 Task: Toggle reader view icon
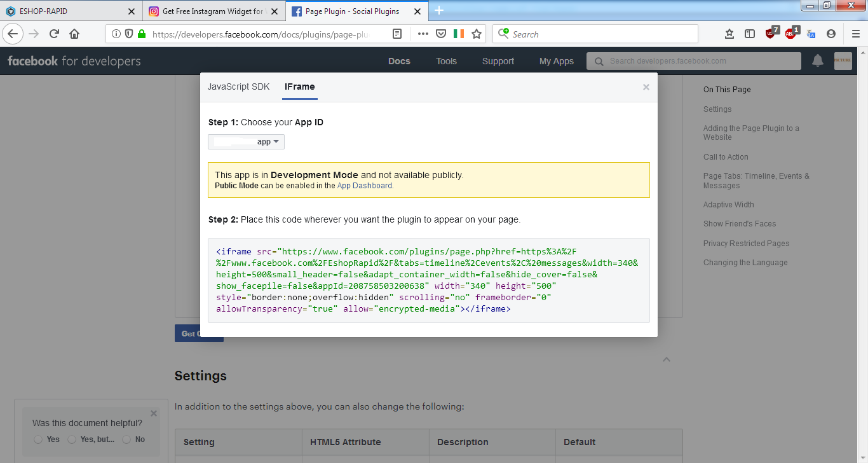[397, 34]
